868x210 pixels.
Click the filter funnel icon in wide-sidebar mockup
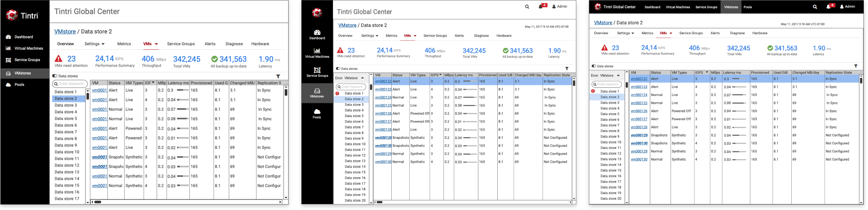click(278, 76)
